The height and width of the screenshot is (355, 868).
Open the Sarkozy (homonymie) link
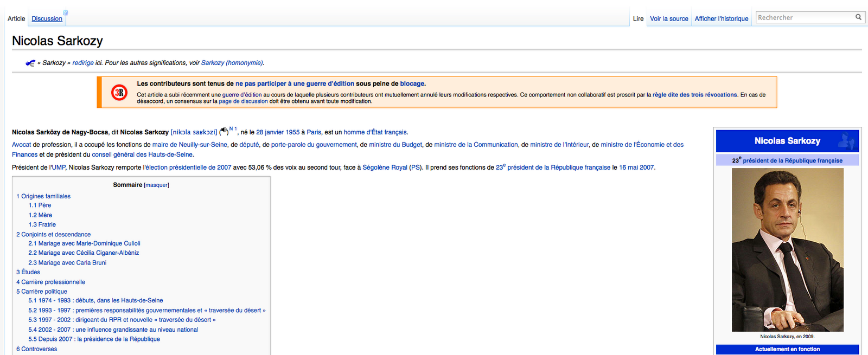232,63
